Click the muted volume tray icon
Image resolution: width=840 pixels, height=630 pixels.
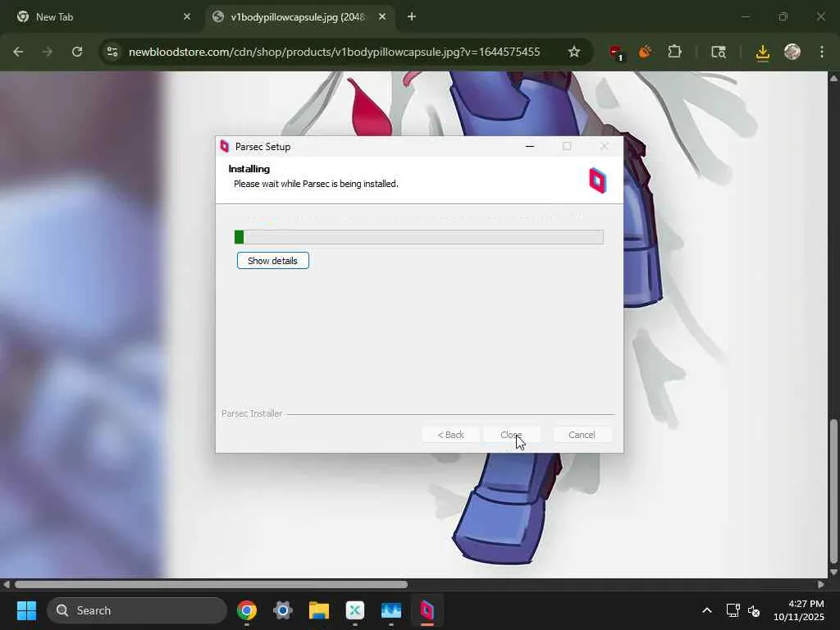point(754,610)
